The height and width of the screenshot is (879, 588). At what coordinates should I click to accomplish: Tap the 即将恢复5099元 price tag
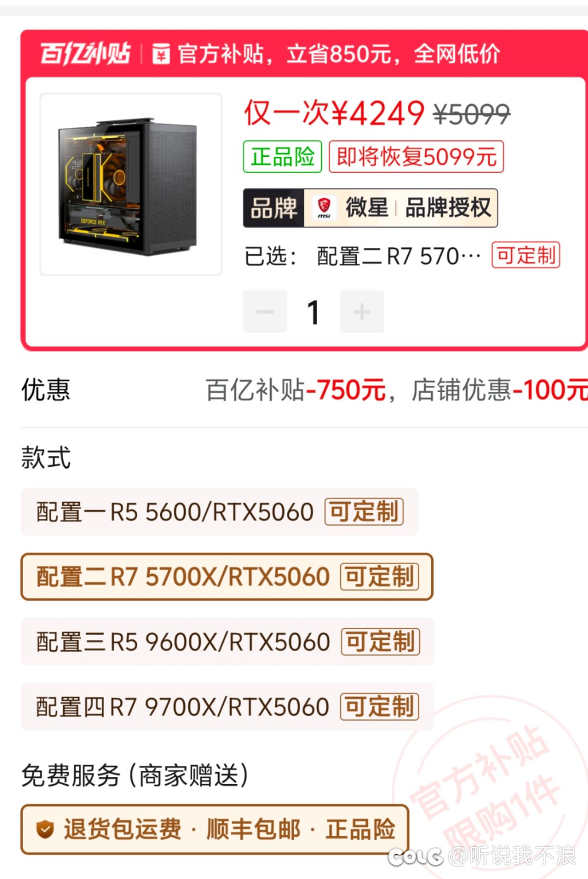point(416,157)
